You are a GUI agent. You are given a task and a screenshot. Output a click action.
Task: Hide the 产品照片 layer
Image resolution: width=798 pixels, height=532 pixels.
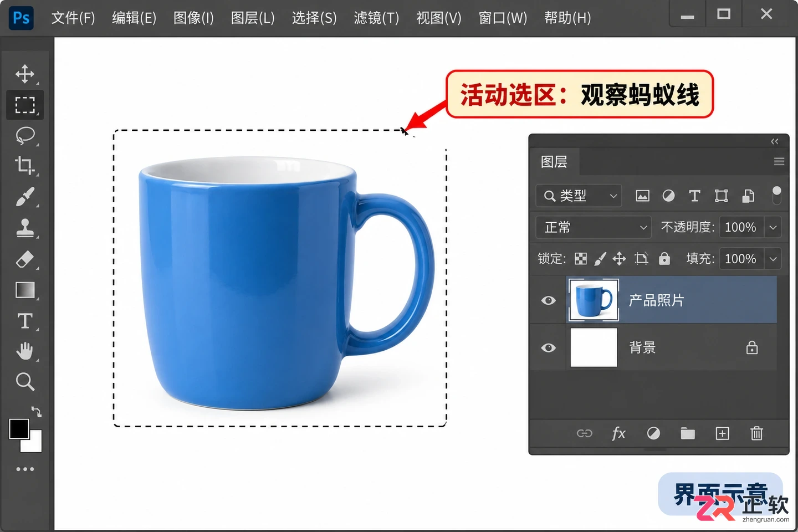point(549,300)
